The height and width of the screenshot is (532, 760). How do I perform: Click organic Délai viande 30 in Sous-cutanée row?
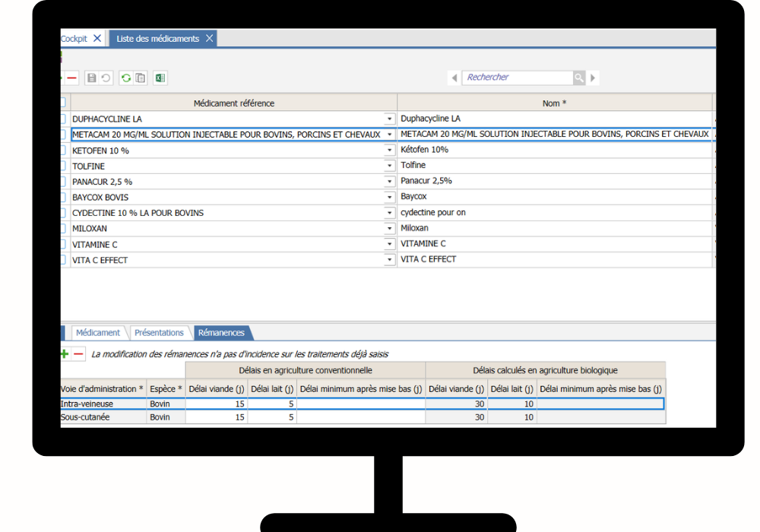point(456,417)
